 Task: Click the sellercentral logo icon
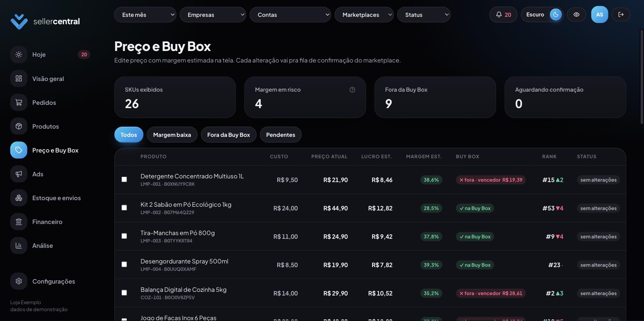click(x=19, y=21)
